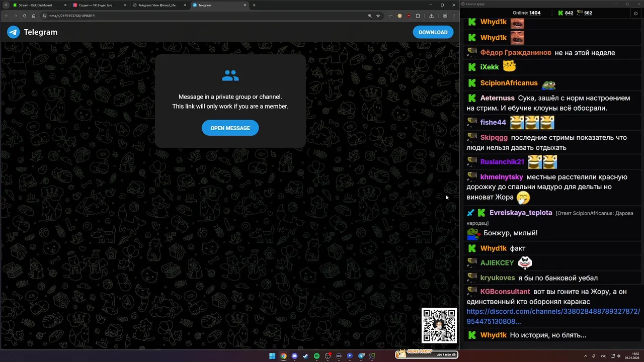Viewport: 644px width, 362px height.
Task: Reload the current page
Action: point(25,16)
